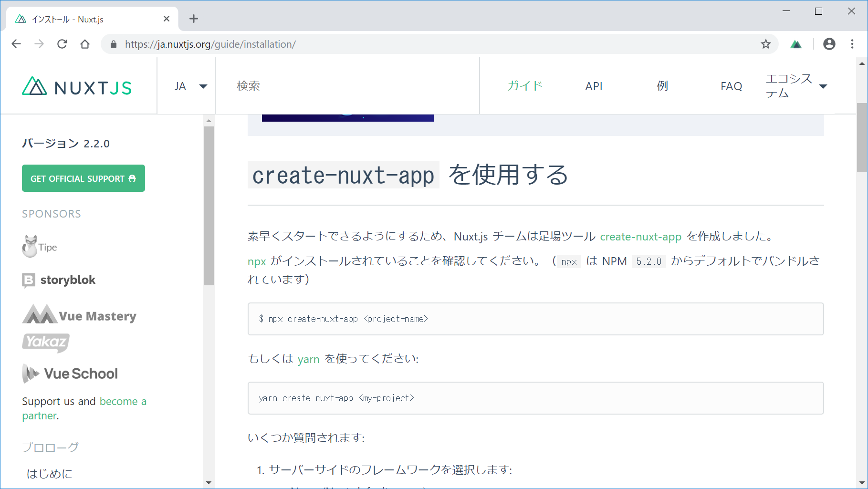Click the プロローグ section label
The width and height of the screenshot is (868, 489).
coord(51,447)
